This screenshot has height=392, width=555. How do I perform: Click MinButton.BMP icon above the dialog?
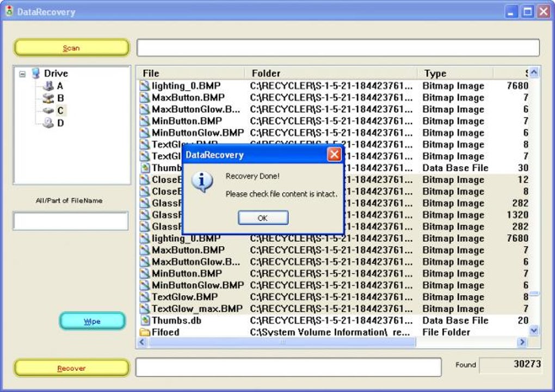[x=145, y=121]
